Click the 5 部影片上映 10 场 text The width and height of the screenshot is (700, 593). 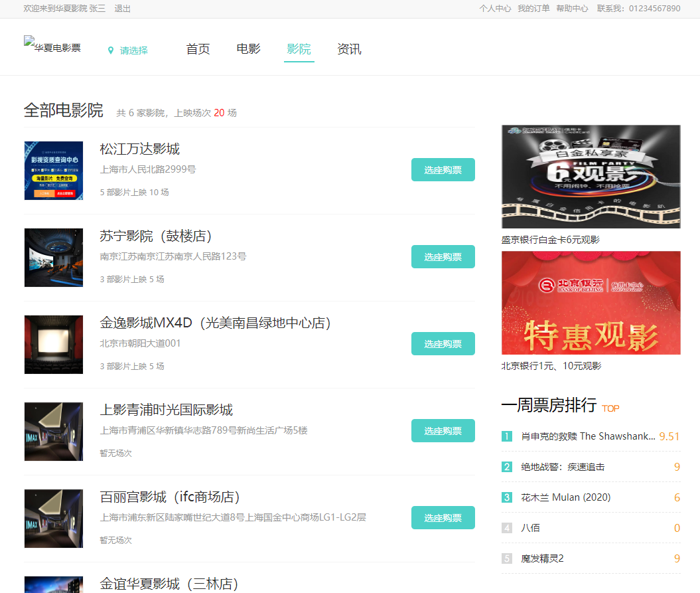point(135,192)
